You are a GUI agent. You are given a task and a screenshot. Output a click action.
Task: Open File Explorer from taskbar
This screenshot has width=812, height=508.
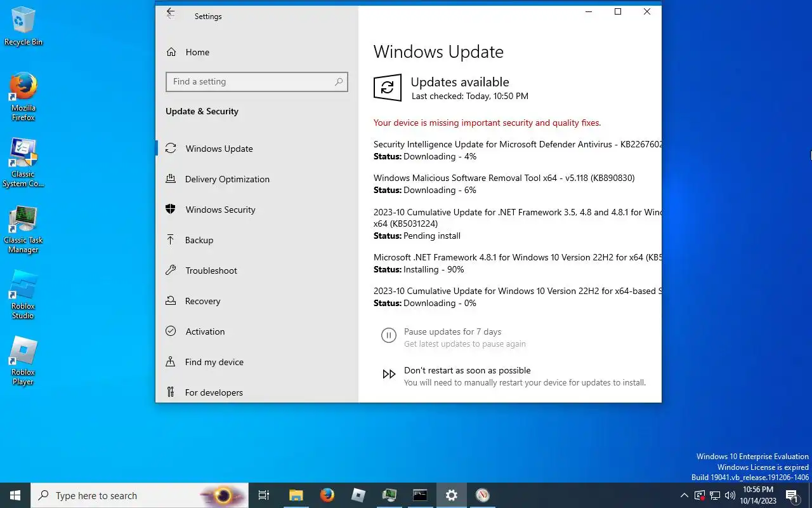(296, 495)
